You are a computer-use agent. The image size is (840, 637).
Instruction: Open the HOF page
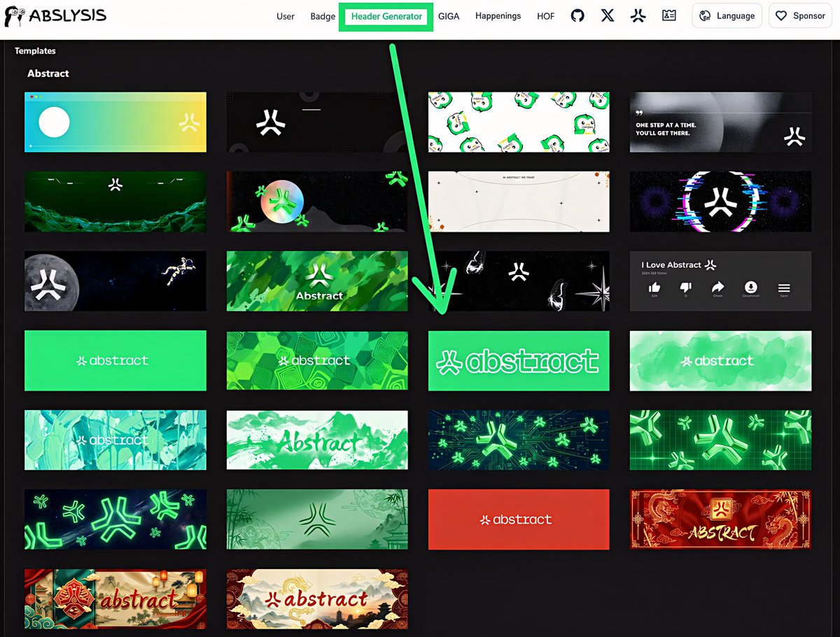click(x=546, y=16)
